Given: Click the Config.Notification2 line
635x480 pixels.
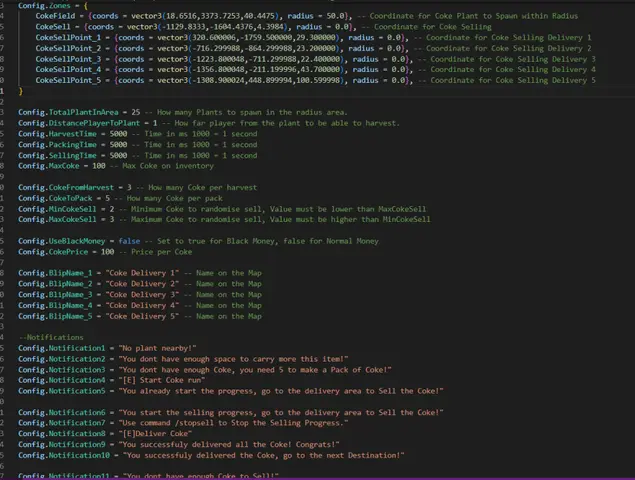Looking at the screenshot, I should tap(183, 359).
